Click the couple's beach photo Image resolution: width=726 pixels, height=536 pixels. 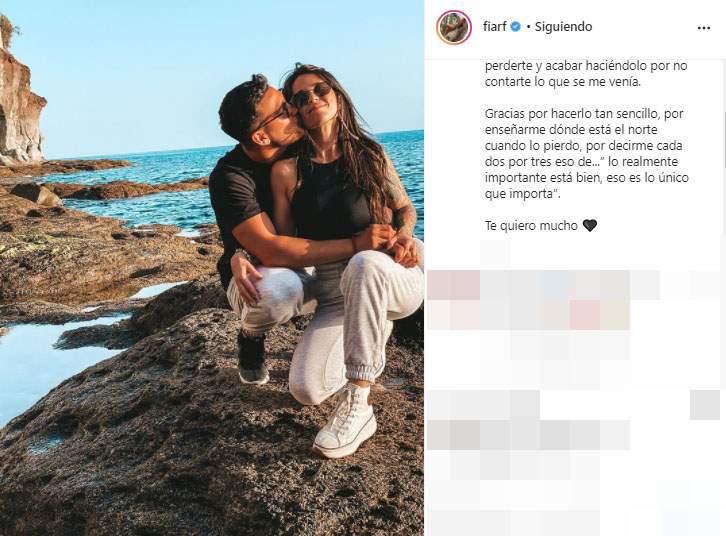click(212, 268)
